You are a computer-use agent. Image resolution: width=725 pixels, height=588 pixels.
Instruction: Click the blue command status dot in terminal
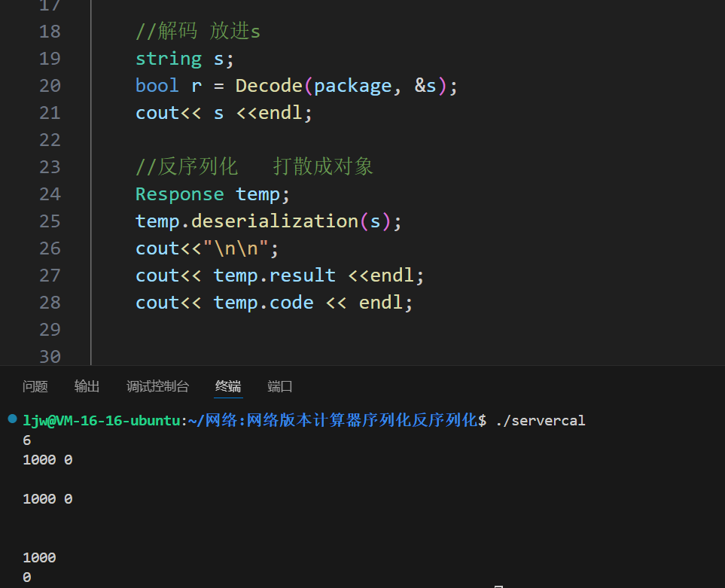coord(12,419)
